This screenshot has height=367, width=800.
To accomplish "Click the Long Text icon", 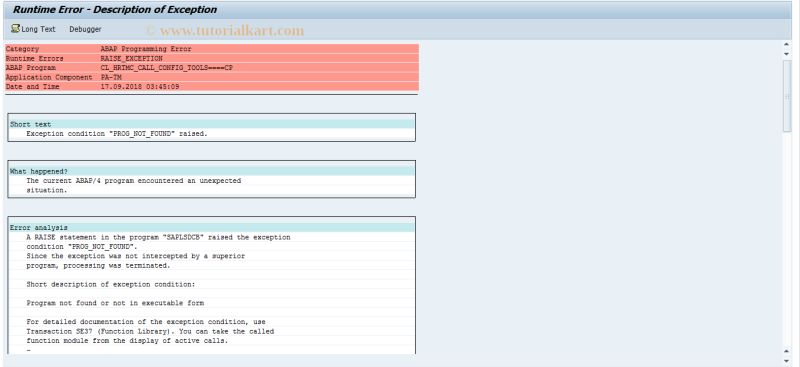I will [x=15, y=29].
